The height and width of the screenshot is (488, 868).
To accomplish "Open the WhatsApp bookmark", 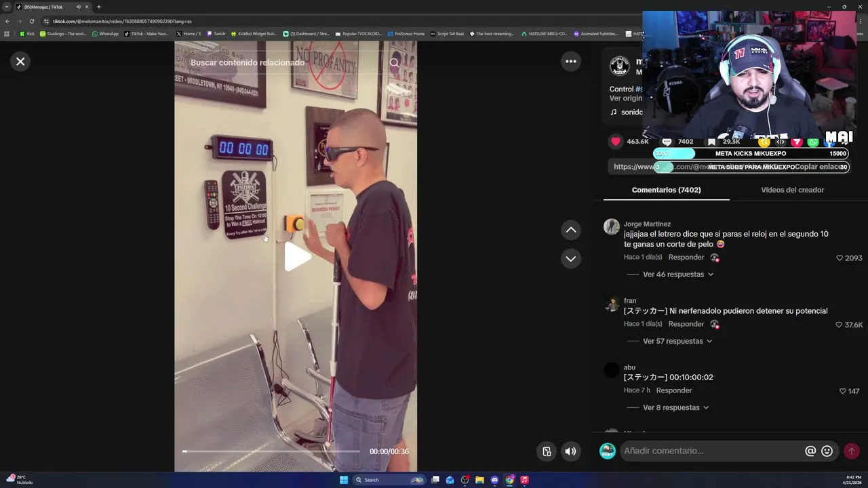I will coord(105,33).
